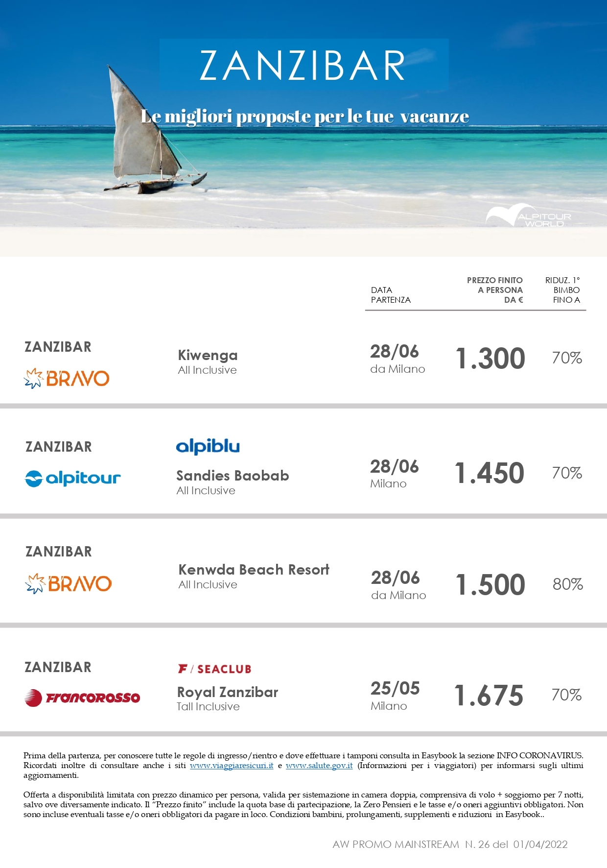This screenshot has height=868, width=607.
Task: Click the 25/05 departure date
Action: pos(395,688)
